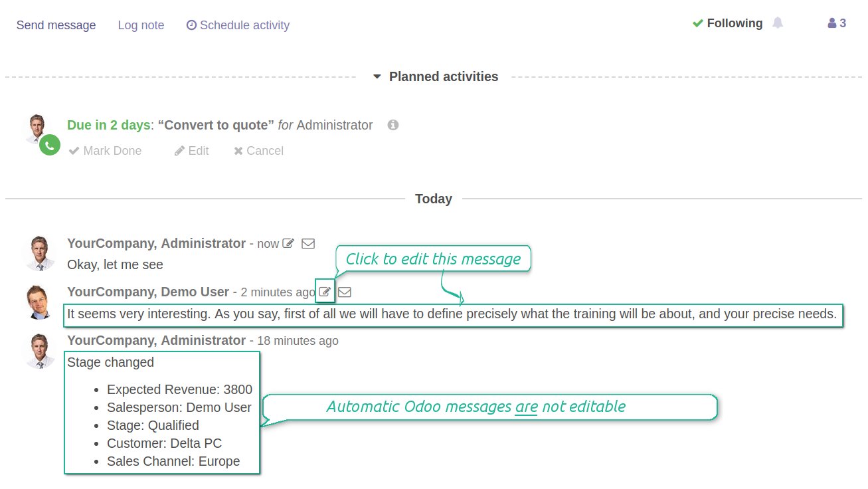Edit the planned Convert to quote activity
Screen dimensions: 868x489
pos(192,151)
